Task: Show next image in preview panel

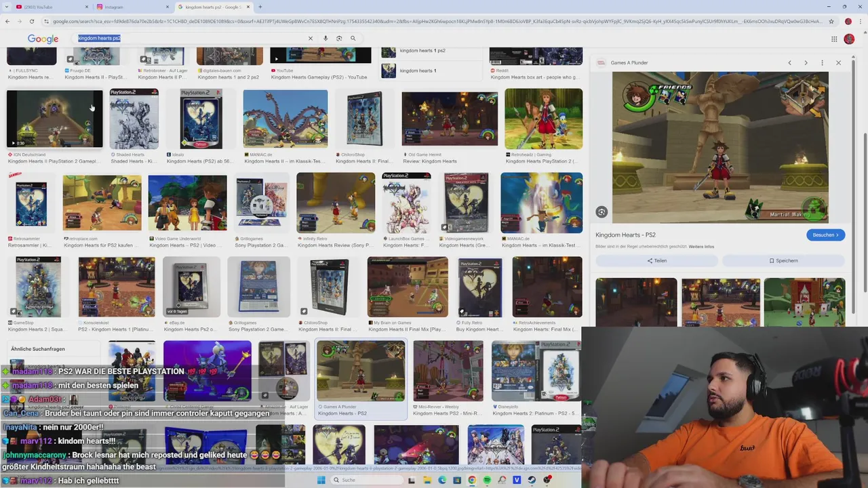Action: [x=806, y=62]
